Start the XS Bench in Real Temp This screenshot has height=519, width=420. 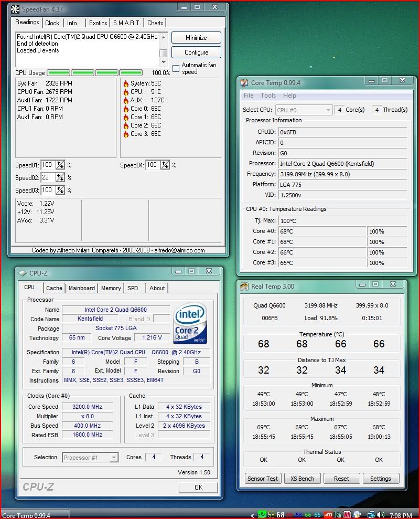point(302,479)
